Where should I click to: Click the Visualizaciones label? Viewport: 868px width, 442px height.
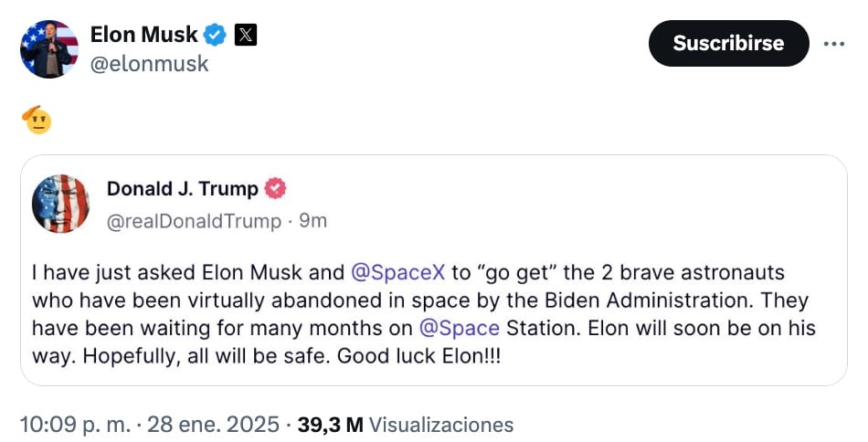tap(441, 425)
